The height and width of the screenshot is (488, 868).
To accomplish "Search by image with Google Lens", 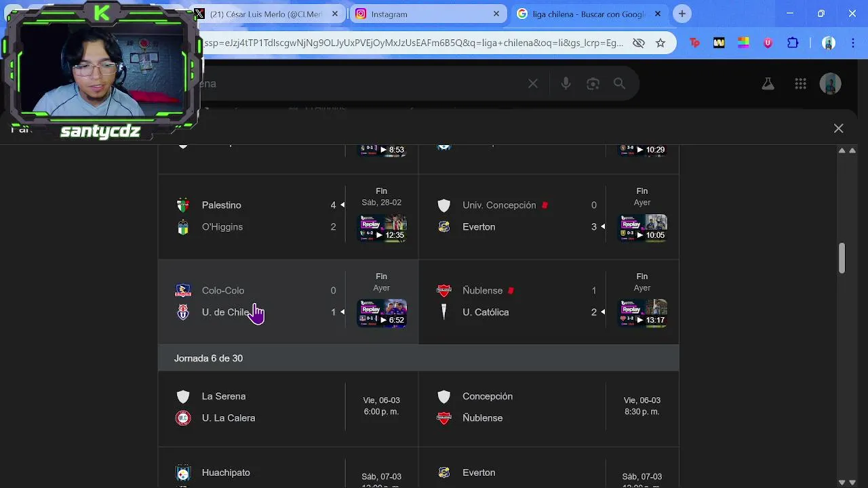I will (593, 83).
